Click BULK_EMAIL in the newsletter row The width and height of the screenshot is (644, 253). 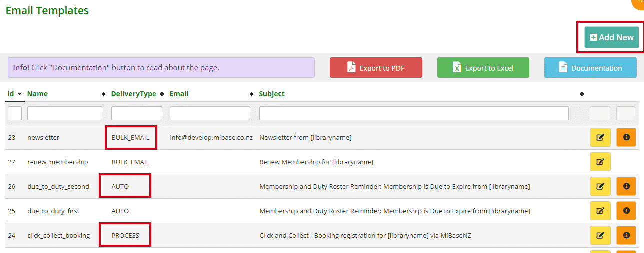tap(130, 137)
